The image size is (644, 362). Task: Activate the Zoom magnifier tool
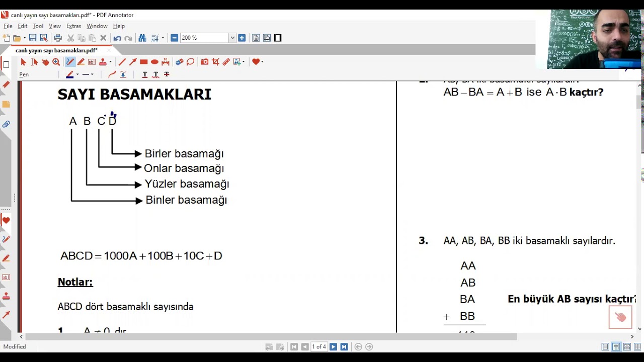coord(56,62)
